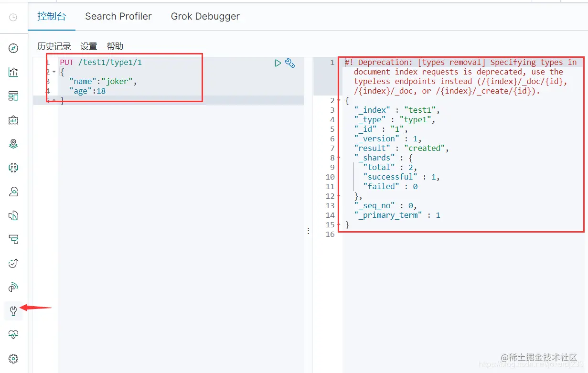Open 历史记录 history panel
The width and height of the screenshot is (588, 373).
click(54, 46)
